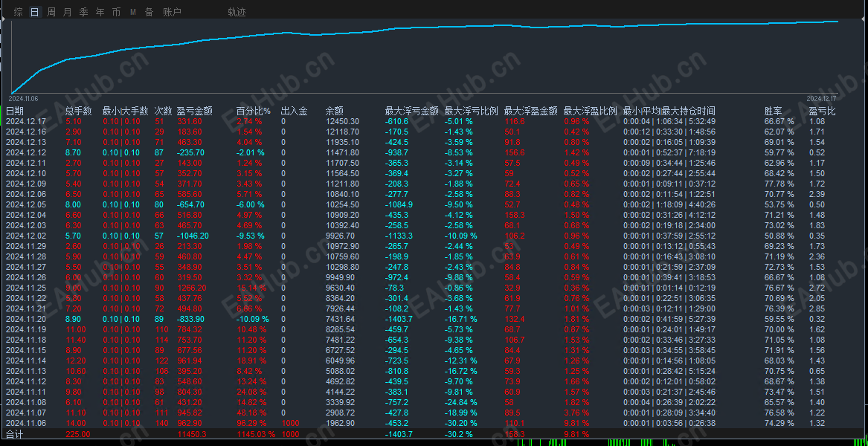868x446 pixels.
Task: Open the 周 weekly tab
Action: tap(51, 12)
